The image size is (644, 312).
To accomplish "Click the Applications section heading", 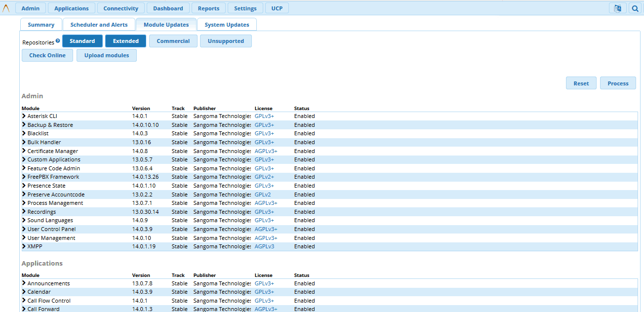I will coord(42,263).
